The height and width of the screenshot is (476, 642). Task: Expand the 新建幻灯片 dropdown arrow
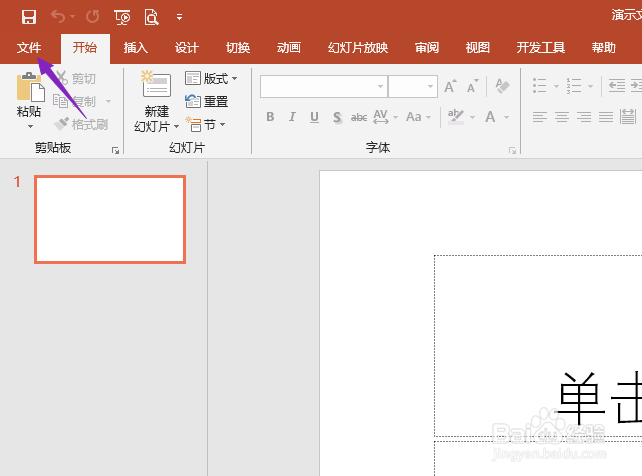[x=176, y=126]
